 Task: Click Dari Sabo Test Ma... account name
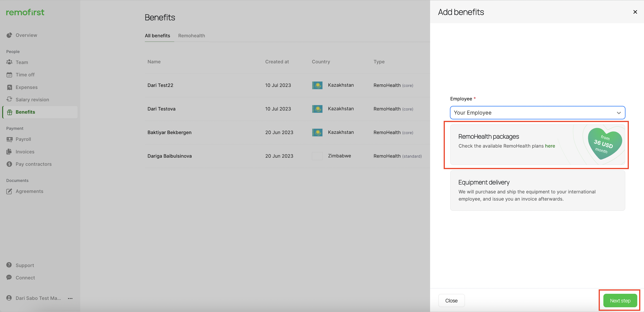click(38, 298)
